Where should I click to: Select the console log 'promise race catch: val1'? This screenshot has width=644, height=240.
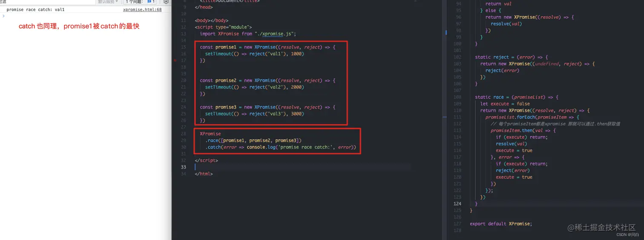(35, 9)
